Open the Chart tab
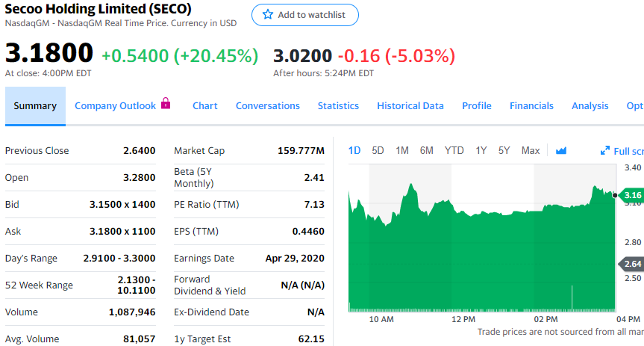644x346 pixels. 204,106
